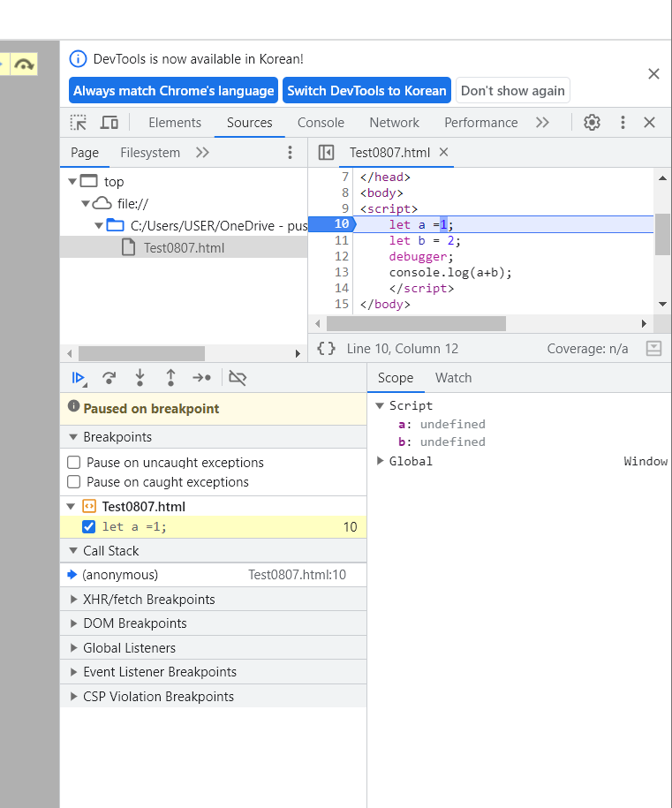Expand Global Listeners section
This screenshot has width=672, height=808.
click(x=73, y=647)
